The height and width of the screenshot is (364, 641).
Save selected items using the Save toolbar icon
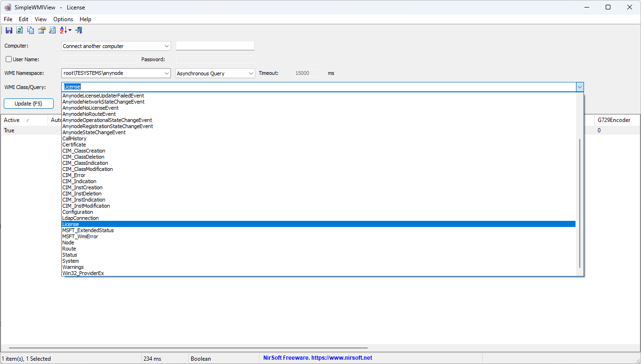[x=8, y=30]
